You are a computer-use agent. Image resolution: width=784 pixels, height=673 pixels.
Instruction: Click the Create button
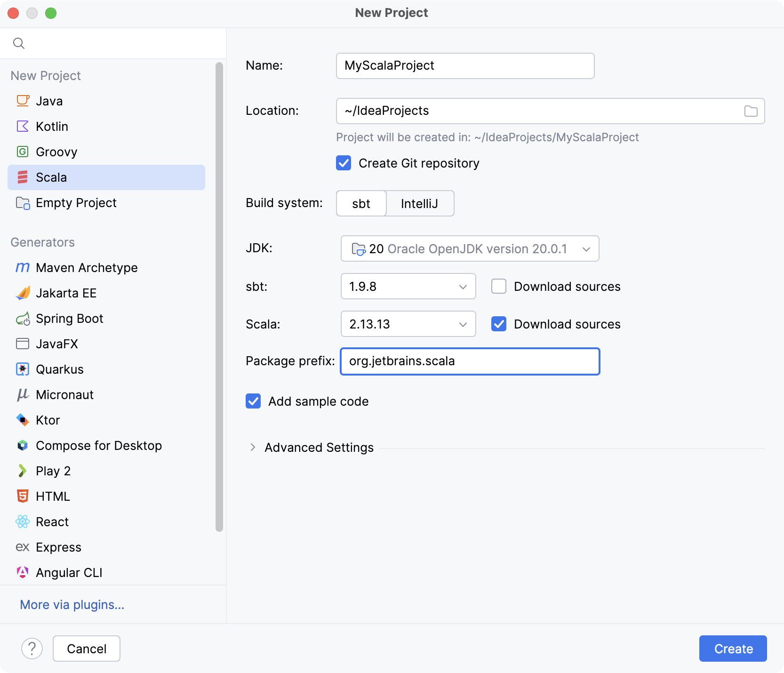(x=733, y=649)
